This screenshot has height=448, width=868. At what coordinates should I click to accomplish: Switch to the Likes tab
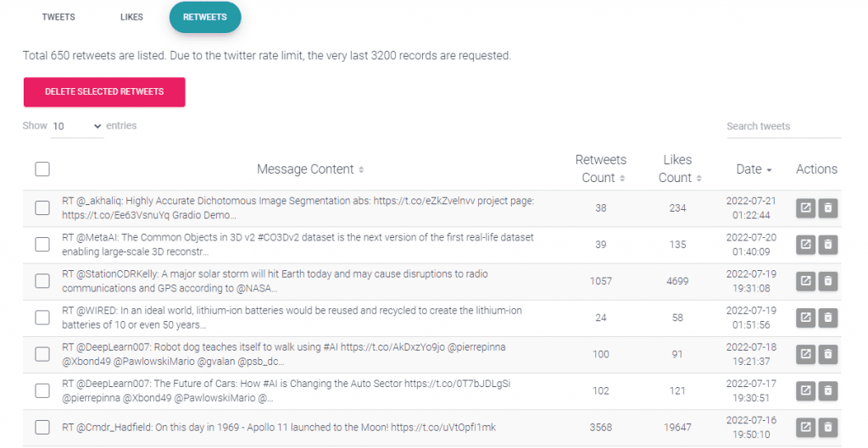131,17
